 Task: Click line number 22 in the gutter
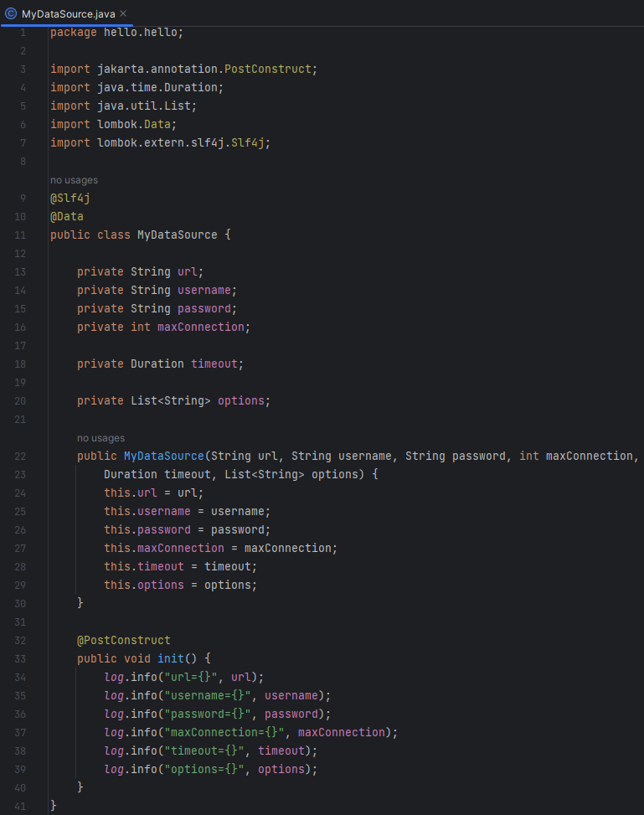point(20,457)
